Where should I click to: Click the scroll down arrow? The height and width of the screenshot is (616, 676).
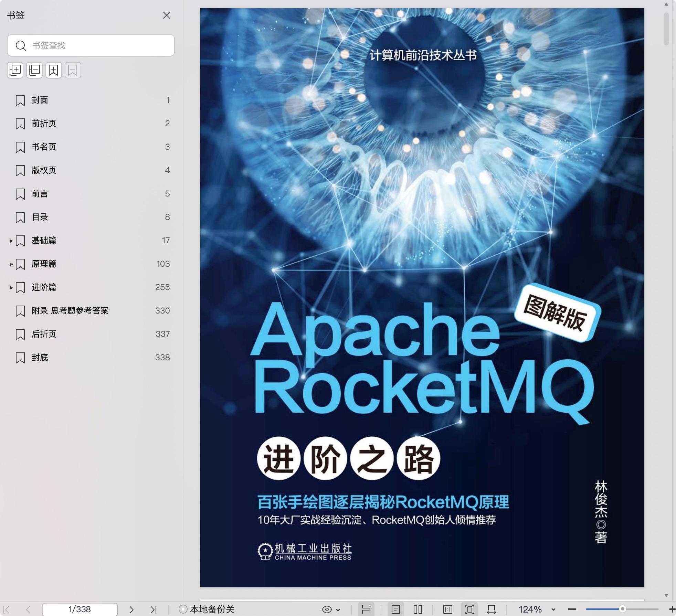666,595
